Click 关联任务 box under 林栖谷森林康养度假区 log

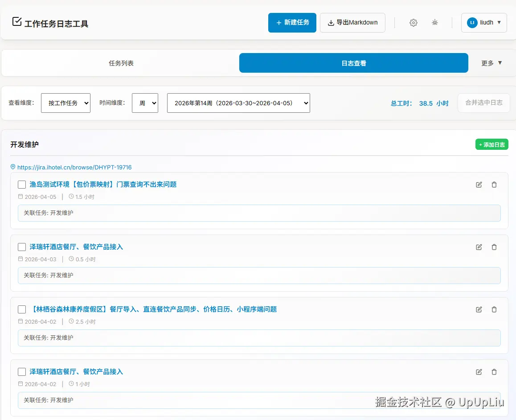[x=259, y=338]
